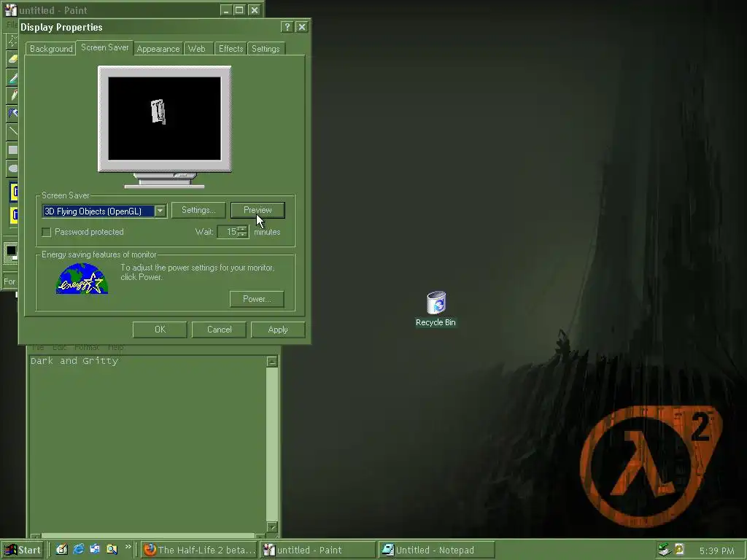Switch to the Effects tab
This screenshot has height=560, width=747.
click(231, 49)
